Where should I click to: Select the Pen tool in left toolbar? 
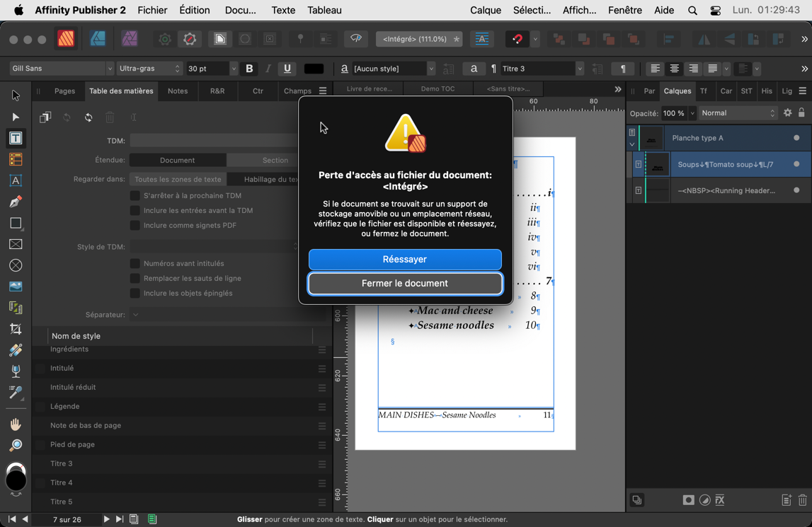click(x=16, y=202)
